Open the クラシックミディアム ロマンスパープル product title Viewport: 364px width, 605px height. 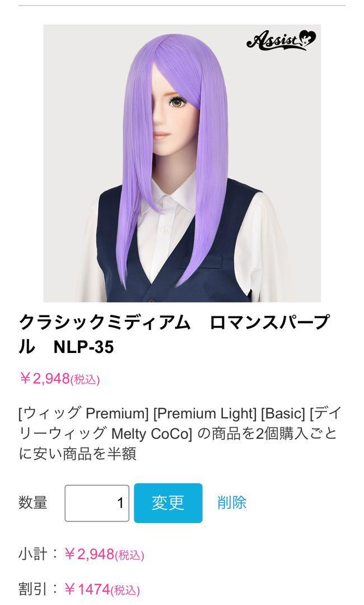174,334
